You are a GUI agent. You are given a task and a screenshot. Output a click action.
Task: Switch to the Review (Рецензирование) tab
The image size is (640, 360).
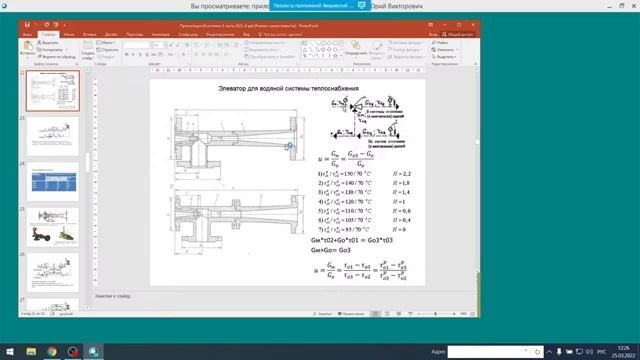pyautogui.click(x=220, y=35)
